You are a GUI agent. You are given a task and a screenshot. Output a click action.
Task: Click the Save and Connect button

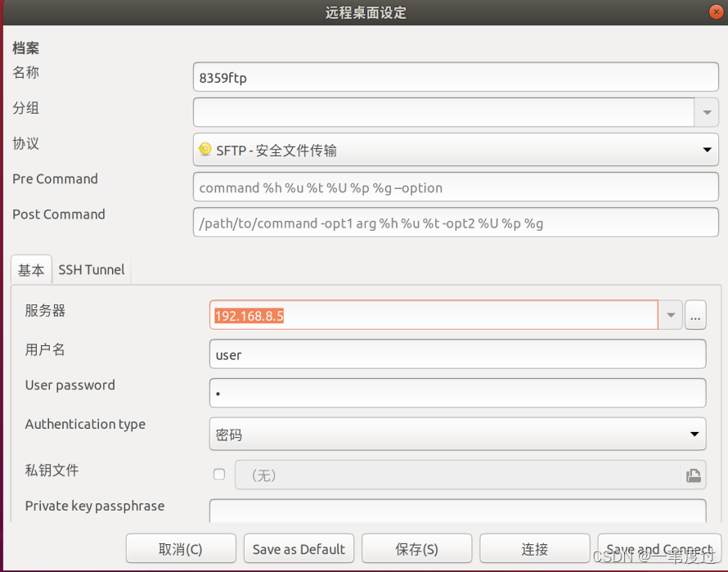tap(659, 549)
